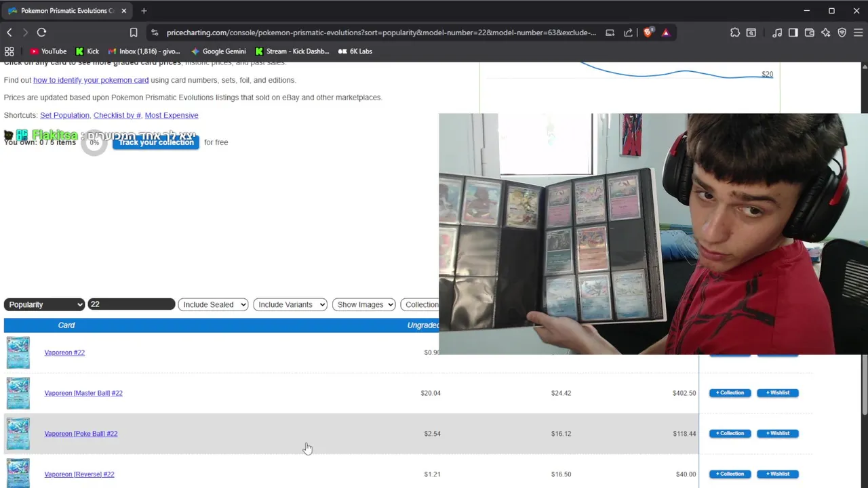Open the Most Expensive shortcut link

coord(172,115)
